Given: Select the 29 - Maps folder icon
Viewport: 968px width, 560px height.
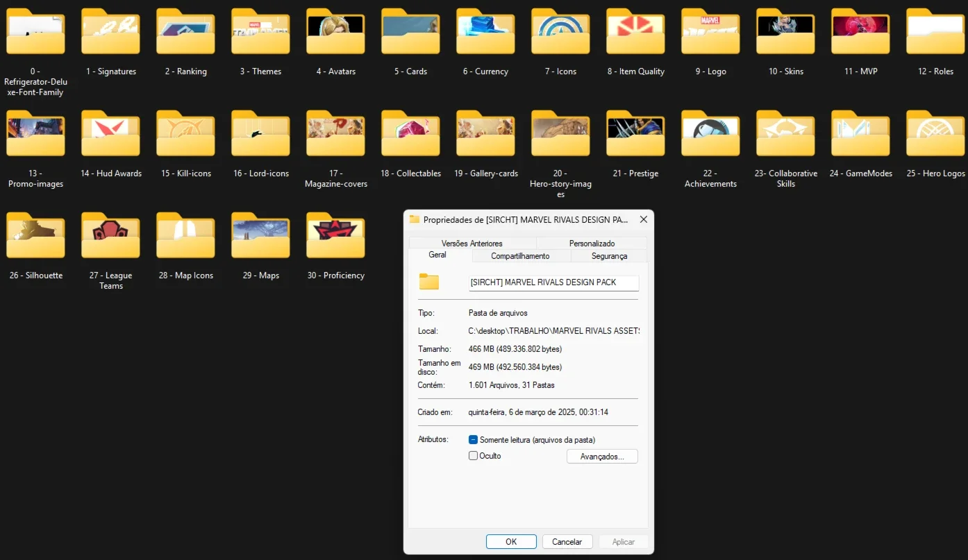Looking at the screenshot, I should (260, 235).
